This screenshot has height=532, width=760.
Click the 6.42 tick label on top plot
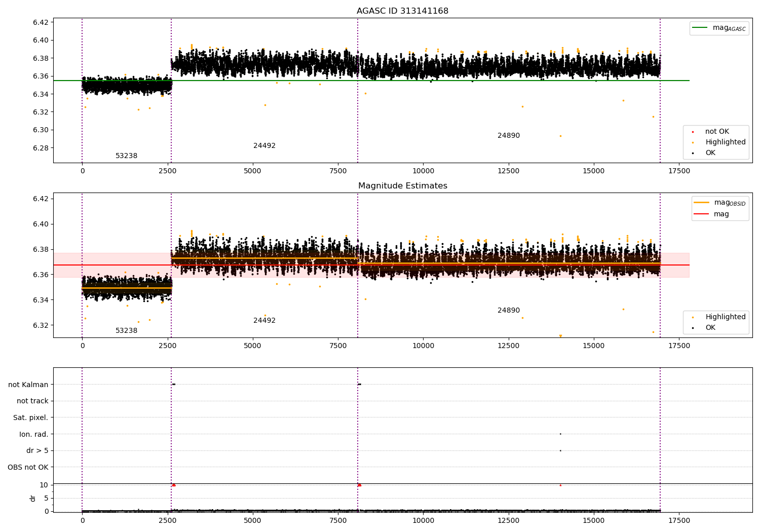[41, 22]
